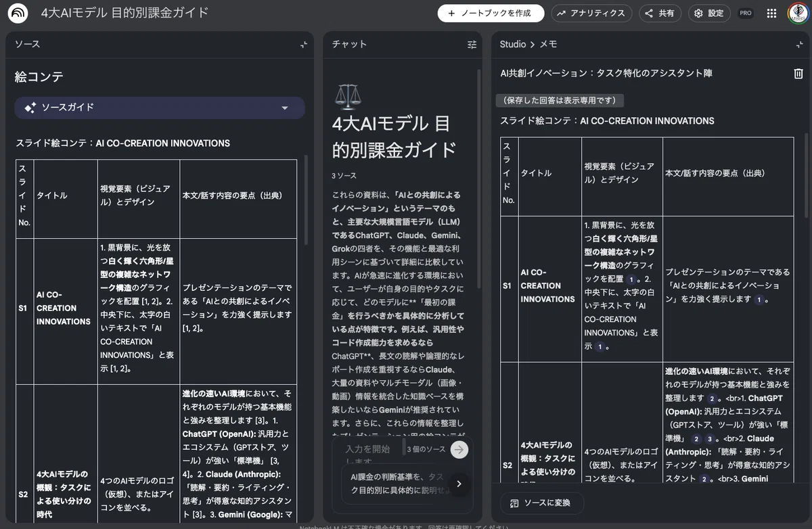This screenshot has height=529, width=812.
Task: Click the 絵コンテ source title
Action: pos(39,77)
